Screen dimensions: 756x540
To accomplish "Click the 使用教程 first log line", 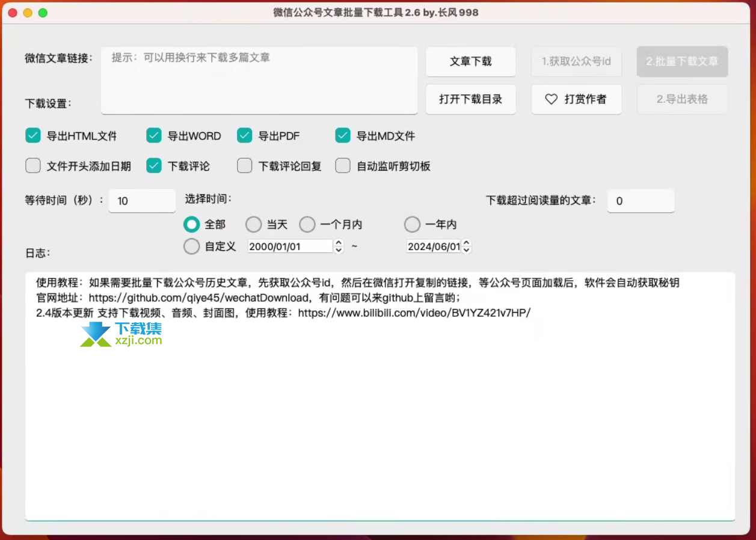I will click(358, 282).
